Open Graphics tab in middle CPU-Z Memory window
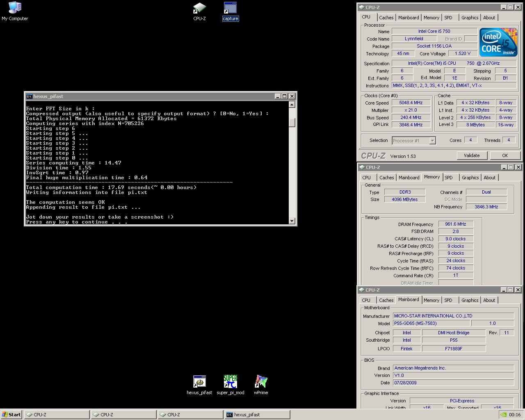Viewport: 525px width, 420px height. (470, 178)
